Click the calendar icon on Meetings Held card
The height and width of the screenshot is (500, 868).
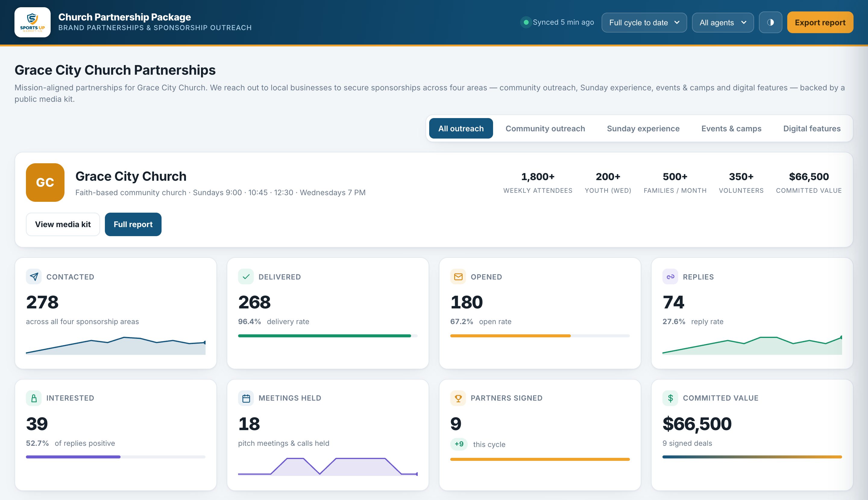coord(246,398)
